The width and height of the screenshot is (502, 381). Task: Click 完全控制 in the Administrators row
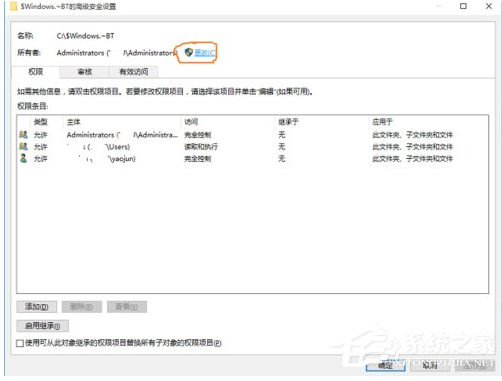[x=198, y=135]
